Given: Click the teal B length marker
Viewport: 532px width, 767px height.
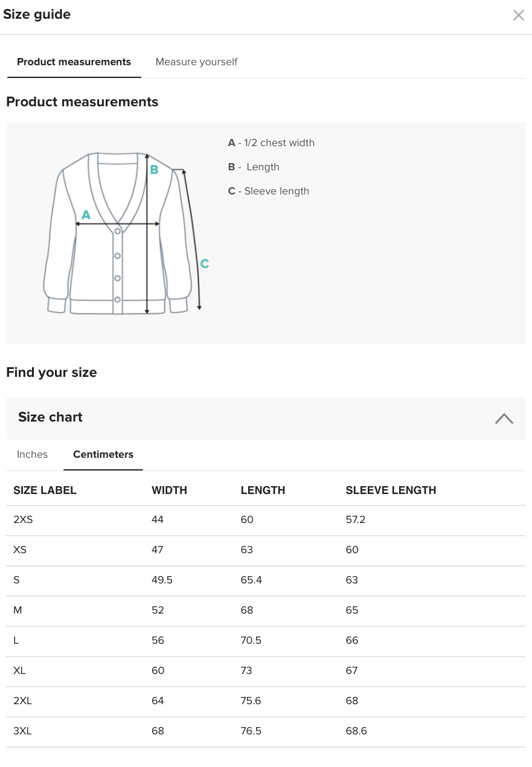Looking at the screenshot, I should [x=154, y=170].
